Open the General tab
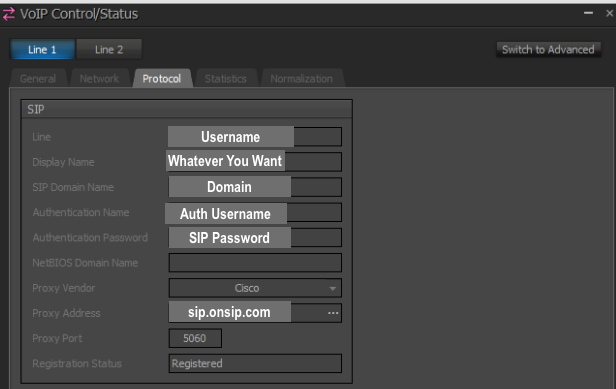The width and height of the screenshot is (616, 389). click(38, 79)
